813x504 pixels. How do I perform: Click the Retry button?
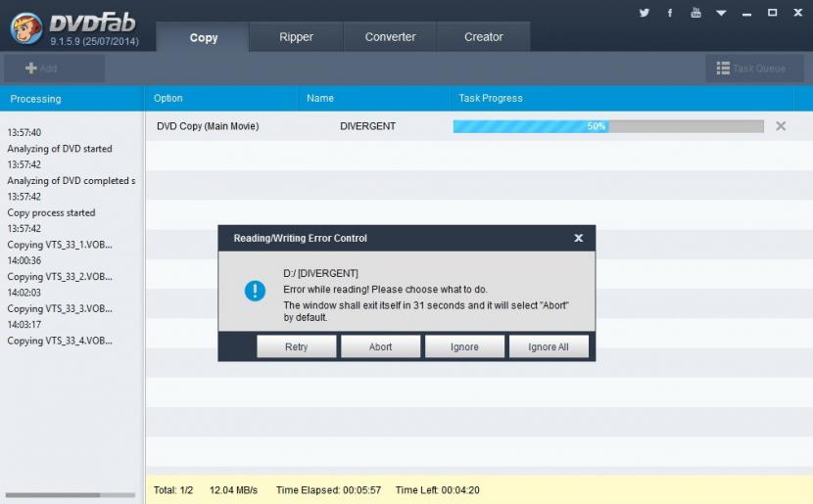296,346
